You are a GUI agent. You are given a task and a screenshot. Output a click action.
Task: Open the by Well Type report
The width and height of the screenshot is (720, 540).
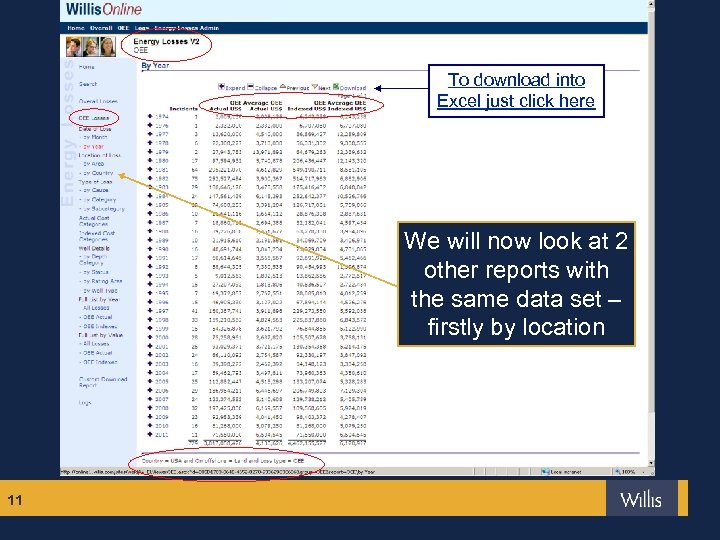click(100, 291)
